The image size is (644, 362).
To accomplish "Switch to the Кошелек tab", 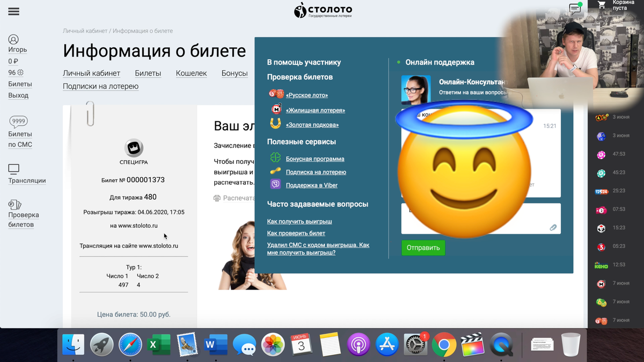I will [191, 73].
